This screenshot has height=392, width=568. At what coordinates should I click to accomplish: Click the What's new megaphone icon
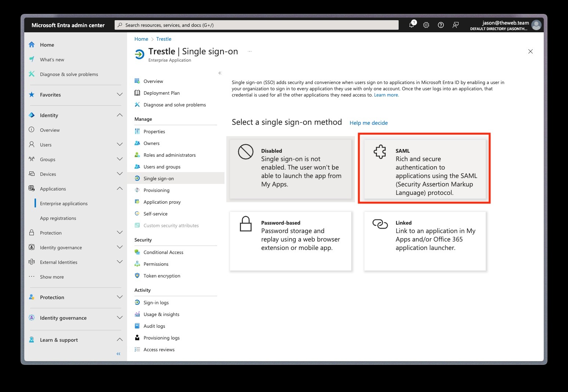click(x=32, y=59)
